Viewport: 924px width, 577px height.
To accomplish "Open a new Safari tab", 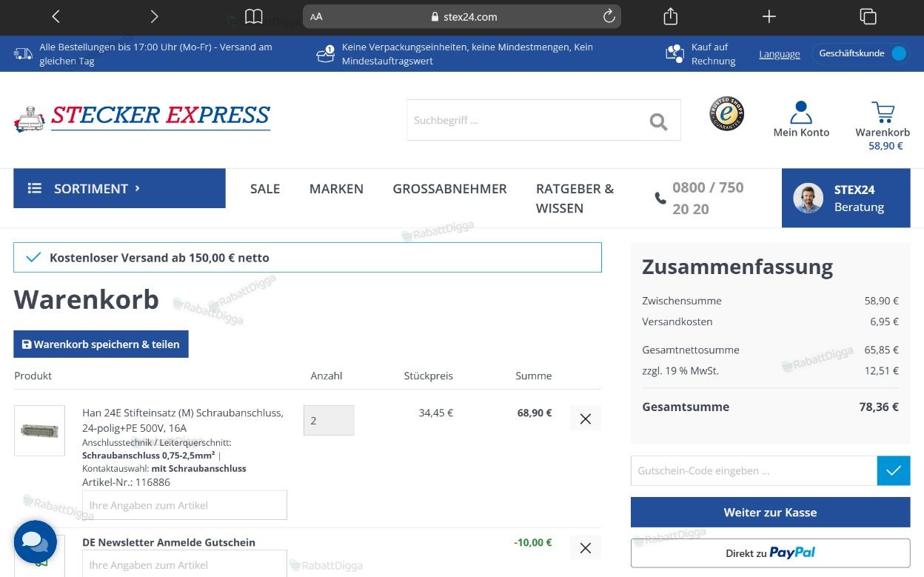I will [x=769, y=16].
